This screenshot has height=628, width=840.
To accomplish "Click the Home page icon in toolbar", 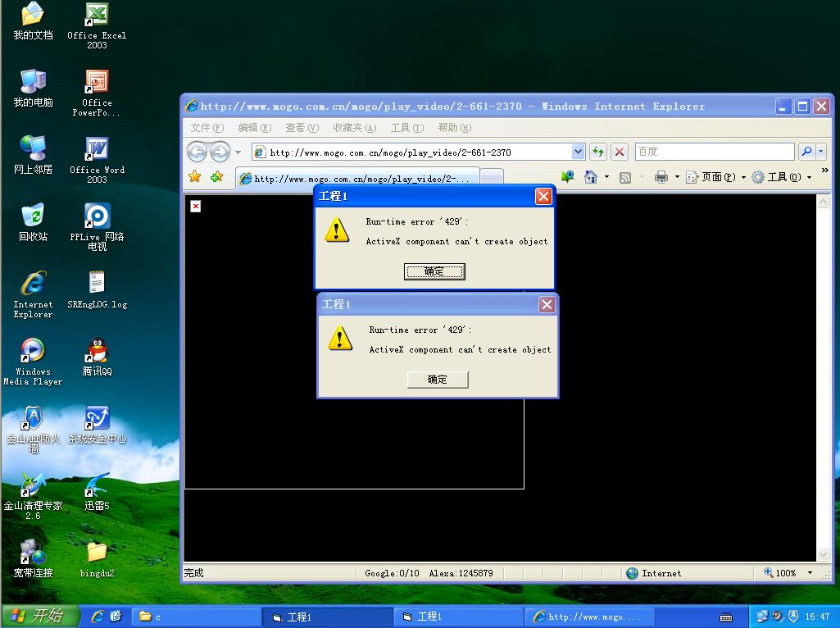I will point(590,177).
